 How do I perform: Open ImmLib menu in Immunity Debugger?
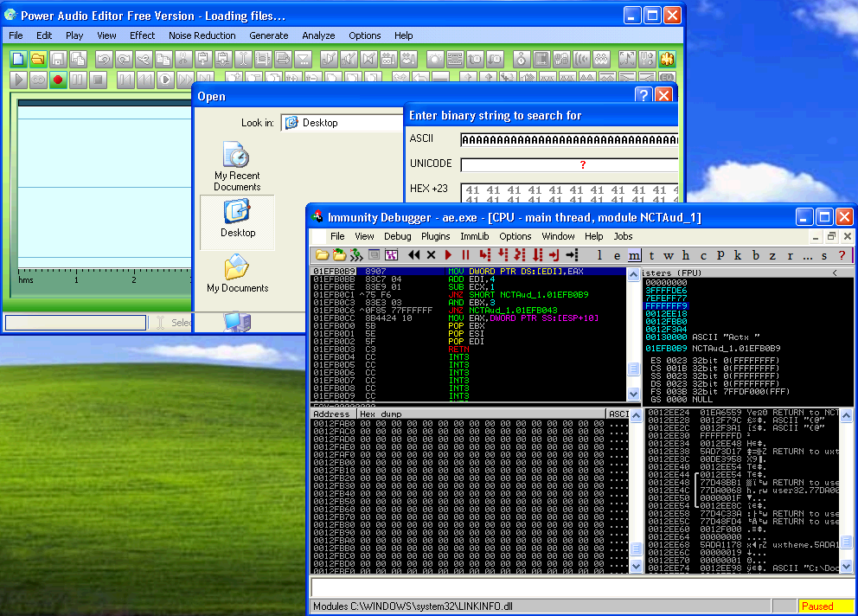[475, 236]
